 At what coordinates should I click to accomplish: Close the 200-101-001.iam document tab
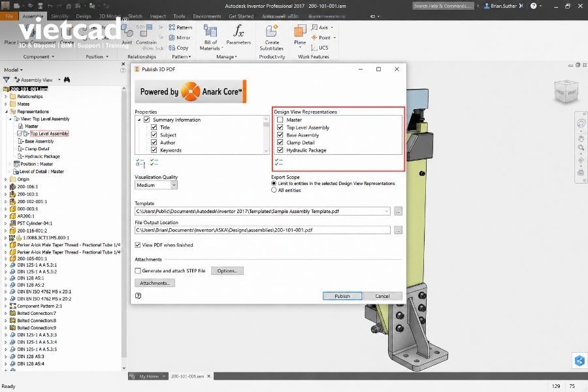point(209,376)
